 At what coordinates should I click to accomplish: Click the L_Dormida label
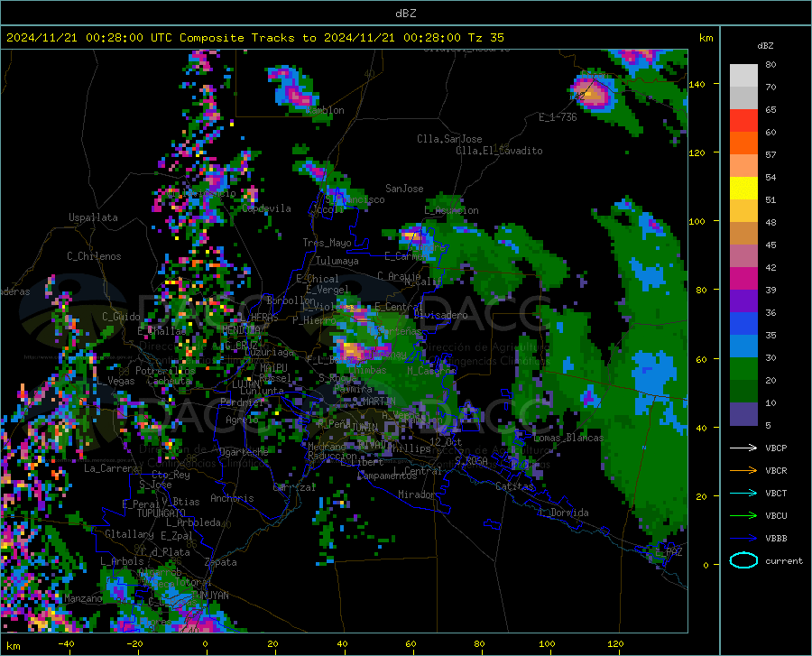[563, 513]
